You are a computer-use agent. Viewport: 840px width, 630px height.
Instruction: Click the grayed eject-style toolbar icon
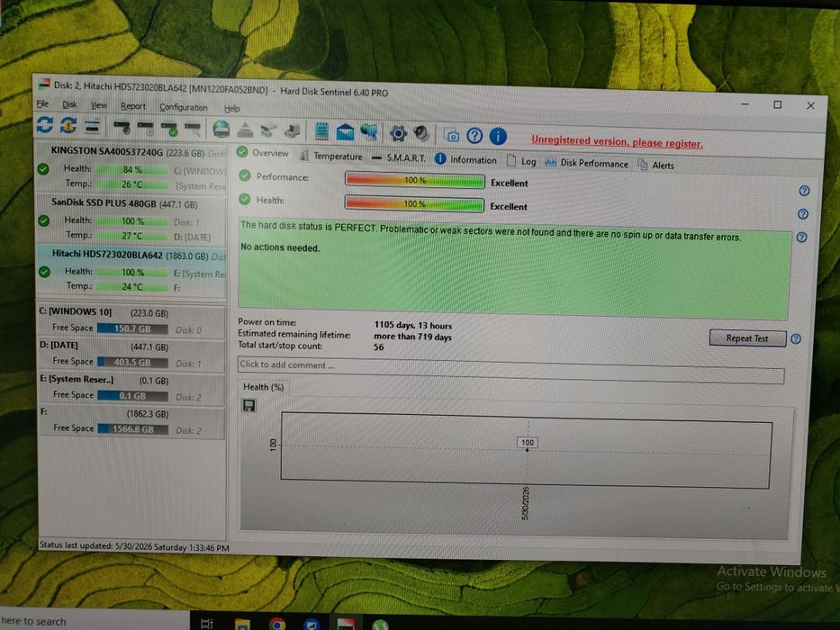(246, 130)
